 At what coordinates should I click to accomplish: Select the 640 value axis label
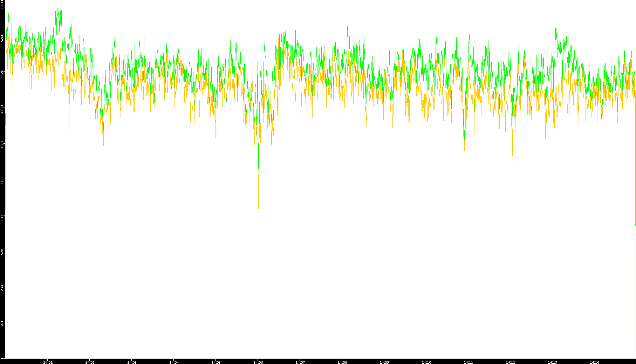tap(2, 324)
